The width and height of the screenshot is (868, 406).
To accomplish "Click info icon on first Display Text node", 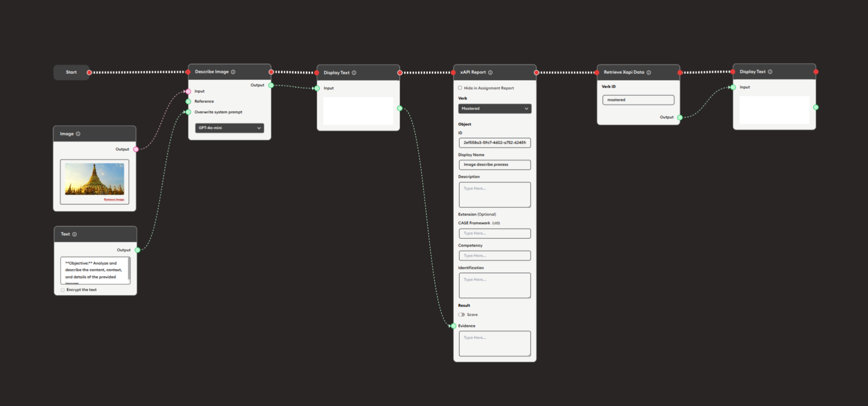I will point(354,73).
